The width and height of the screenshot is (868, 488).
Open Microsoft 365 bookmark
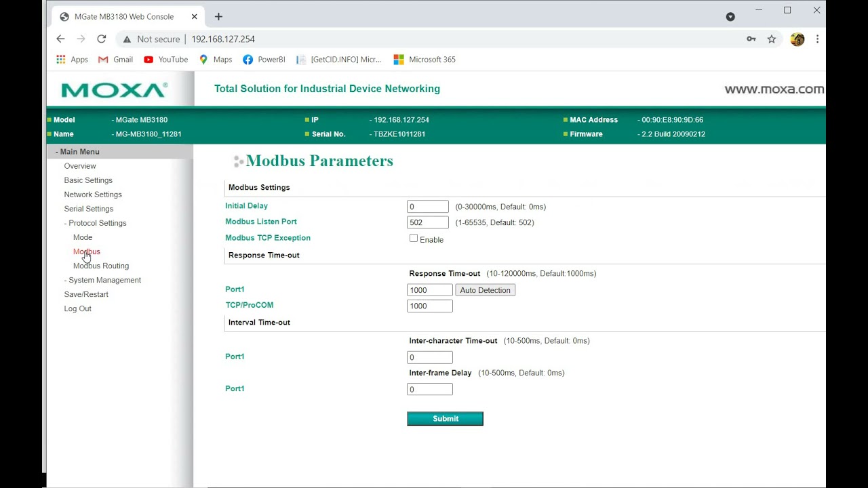click(425, 60)
